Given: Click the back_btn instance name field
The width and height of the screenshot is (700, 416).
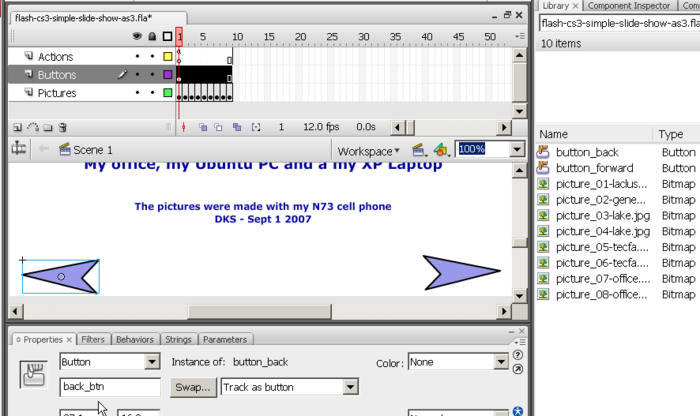Looking at the screenshot, I should [110, 386].
